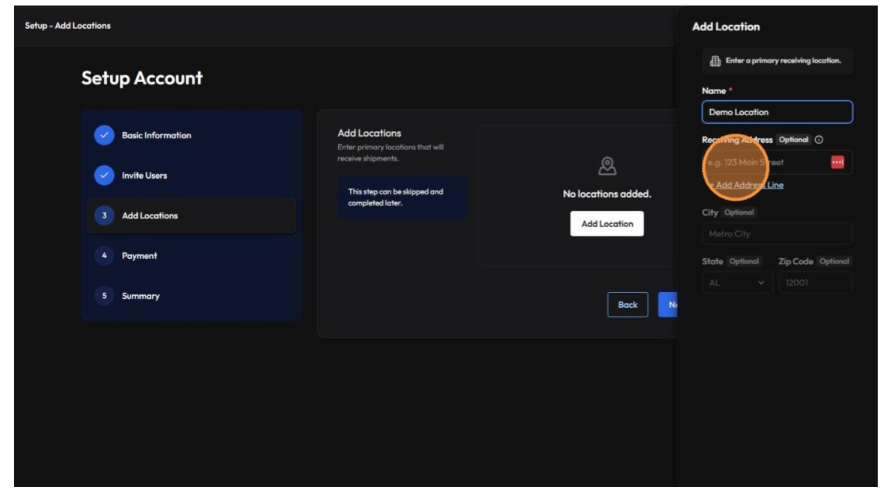
Task: Open the Payment step
Action: pyautogui.click(x=191, y=256)
